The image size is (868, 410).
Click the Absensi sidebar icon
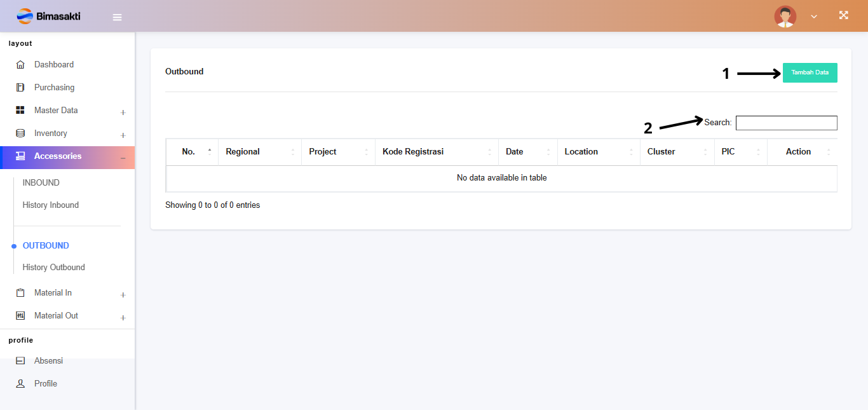pyautogui.click(x=20, y=361)
